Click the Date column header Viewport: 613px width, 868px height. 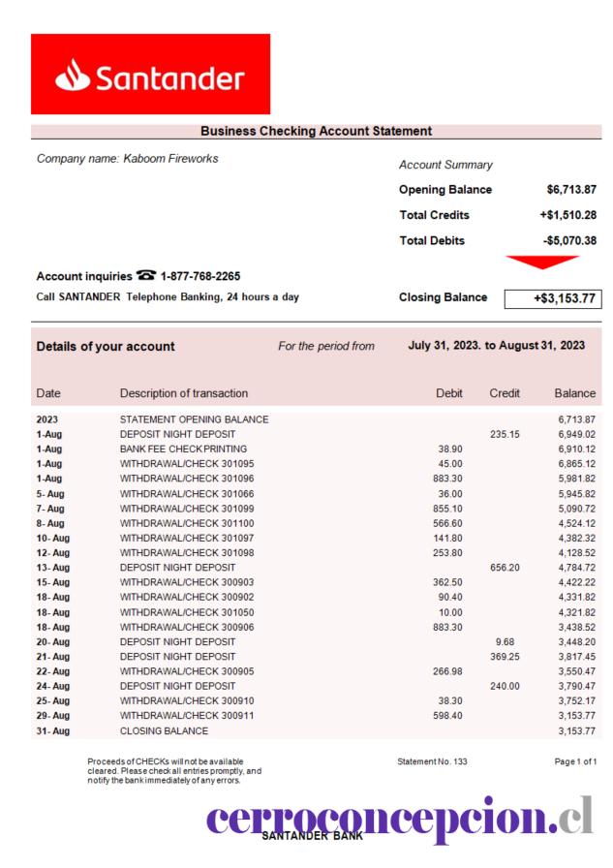pyautogui.click(x=48, y=393)
